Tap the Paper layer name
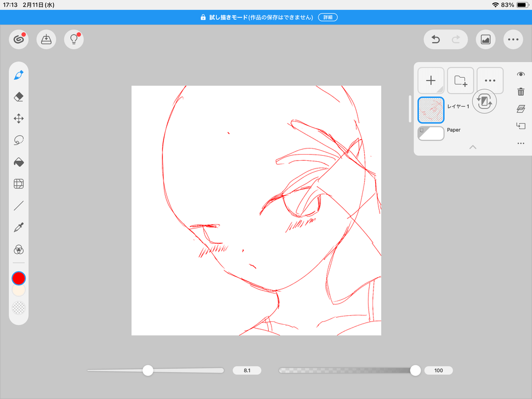This screenshot has height=399, width=532. 454,130
